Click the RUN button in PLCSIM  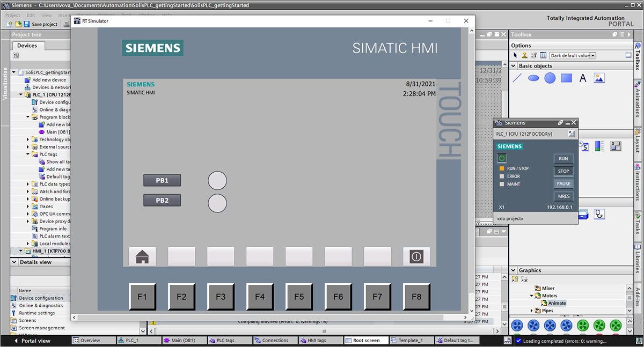tap(563, 159)
